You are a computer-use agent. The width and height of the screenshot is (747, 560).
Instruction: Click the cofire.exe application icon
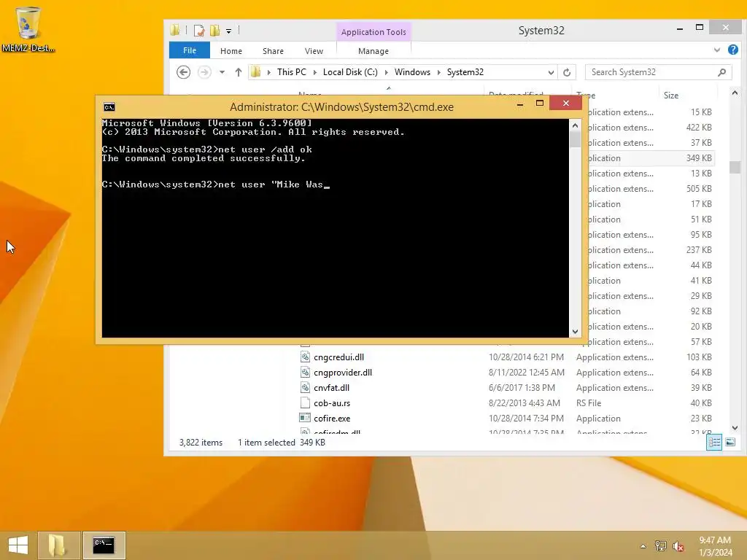[305, 418]
